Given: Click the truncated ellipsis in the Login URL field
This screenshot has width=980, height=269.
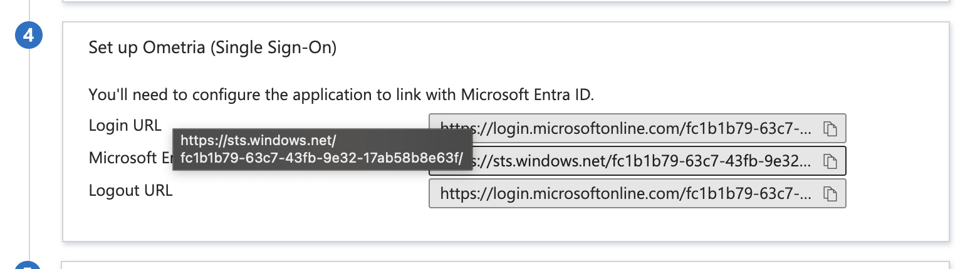Looking at the screenshot, I should click(807, 129).
